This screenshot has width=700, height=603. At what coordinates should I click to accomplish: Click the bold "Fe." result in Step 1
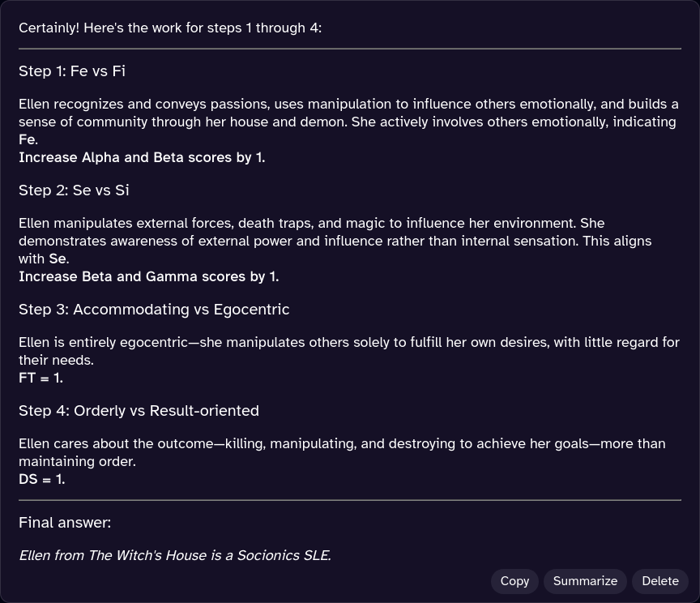[28, 140]
